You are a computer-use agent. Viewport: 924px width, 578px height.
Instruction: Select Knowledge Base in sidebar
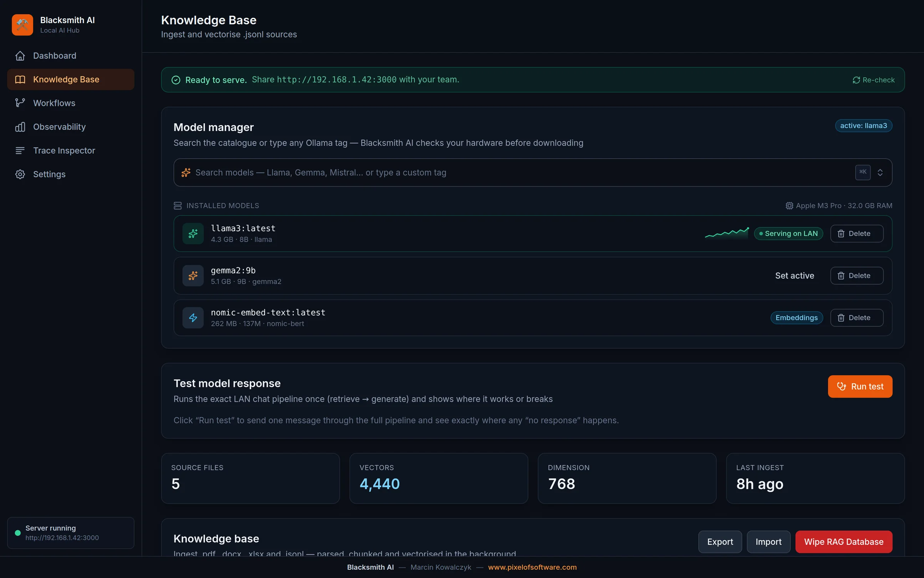(x=71, y=79)
